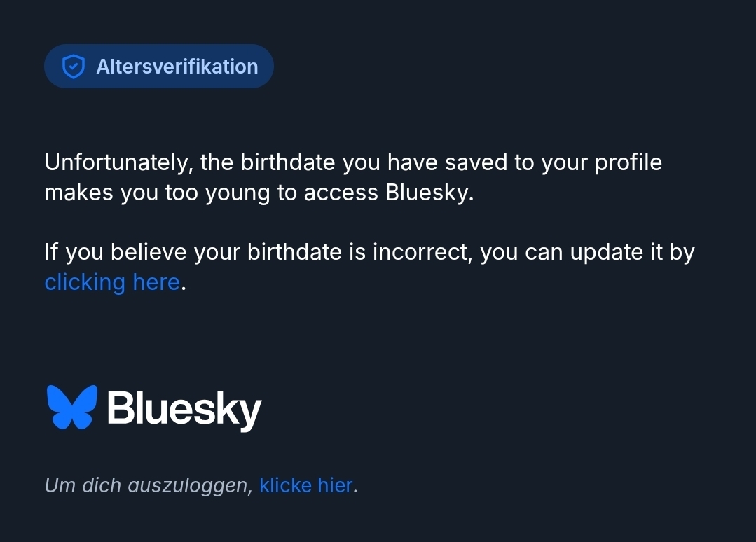Click the word 'profile' in the message

point(628,162)
